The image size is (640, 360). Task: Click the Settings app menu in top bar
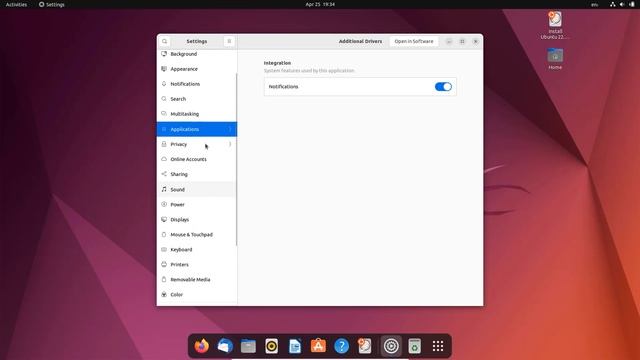[x=52, y=4]
